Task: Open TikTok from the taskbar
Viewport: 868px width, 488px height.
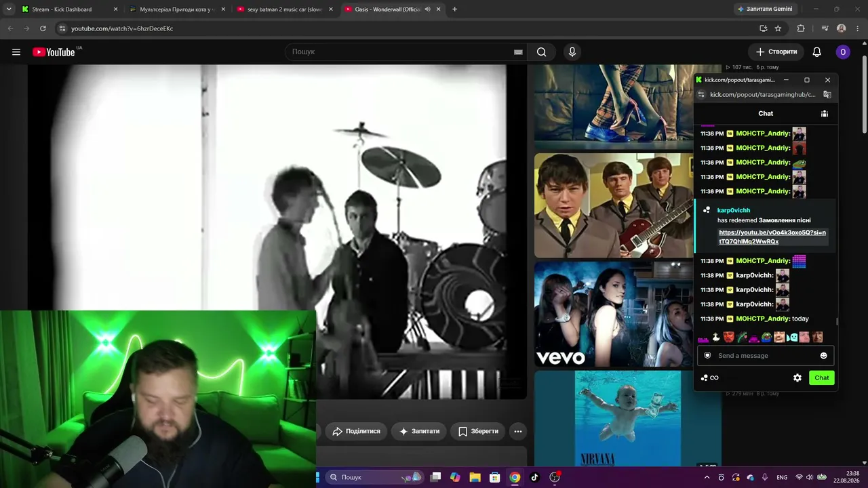Action: (x=534, y=477)
